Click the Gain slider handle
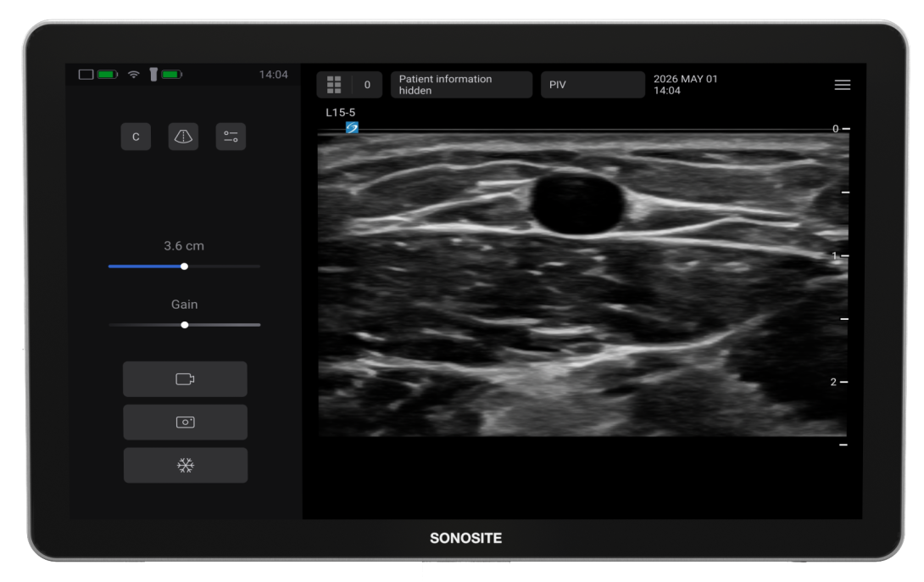Viewport: 924px width, 582px height. (185, 325)
